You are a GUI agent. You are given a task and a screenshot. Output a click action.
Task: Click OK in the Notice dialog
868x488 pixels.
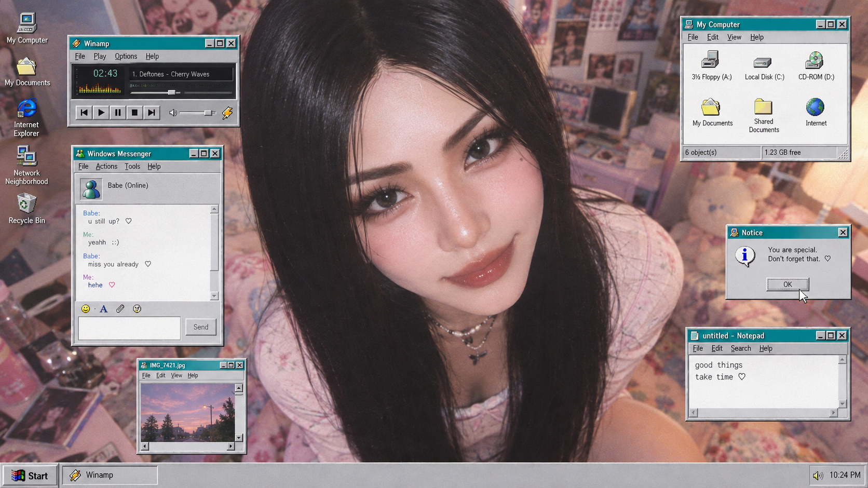pyautogui.click(x=788, y=284)
